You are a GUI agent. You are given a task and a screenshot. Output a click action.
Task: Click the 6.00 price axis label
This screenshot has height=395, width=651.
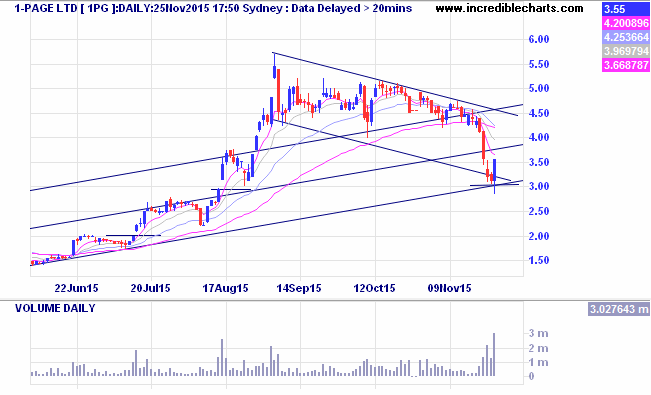pos(538,39)
